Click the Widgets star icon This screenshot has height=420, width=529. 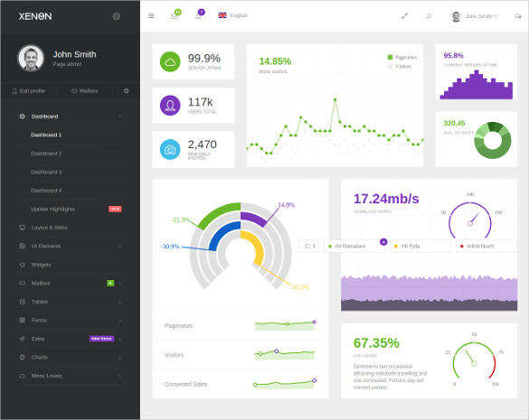[23, 265]
